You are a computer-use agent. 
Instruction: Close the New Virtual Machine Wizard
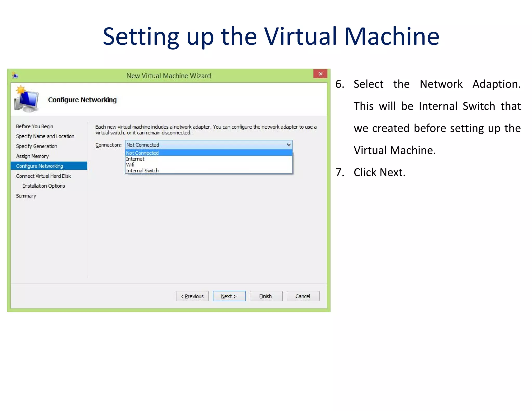(320, 74)
